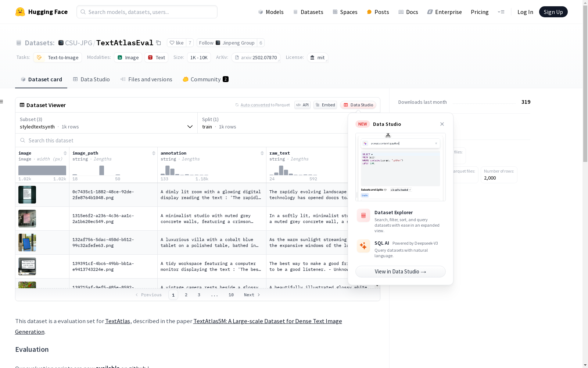588x368 pixels.
Task: Click the table of contents sidebar icon
Action: point(2,102)
